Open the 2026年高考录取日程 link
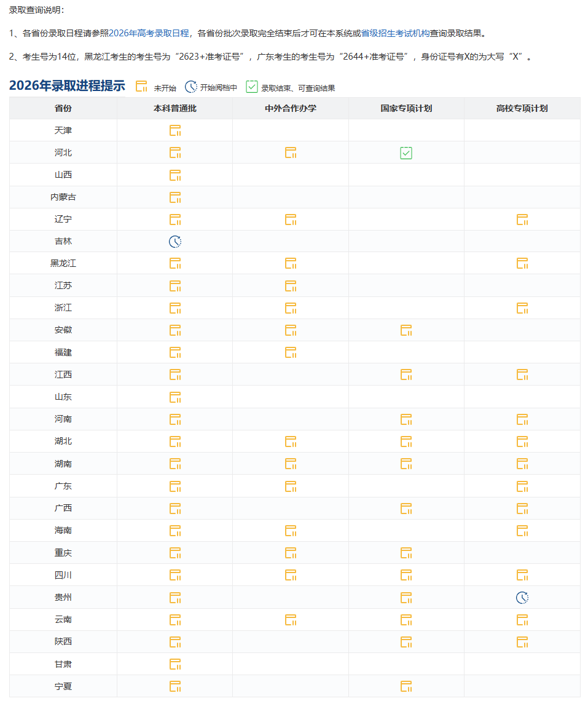588x717 pixels. [x=149, y=33]
